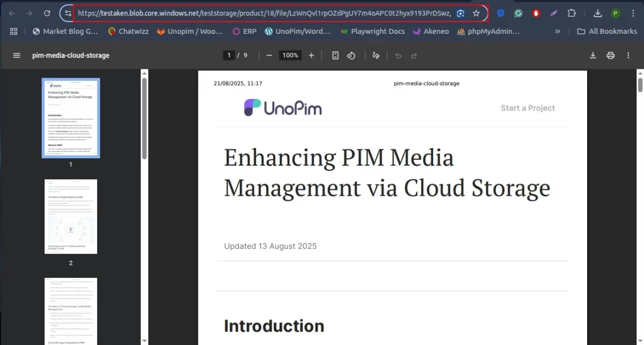Go back using the browser back arrow

coord(12,13)
